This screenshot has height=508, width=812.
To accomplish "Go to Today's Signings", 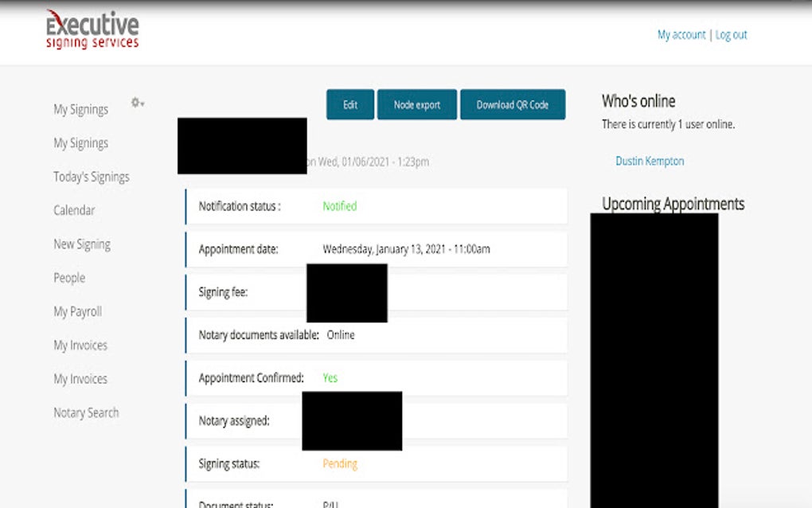I will (x=92, y=177).
